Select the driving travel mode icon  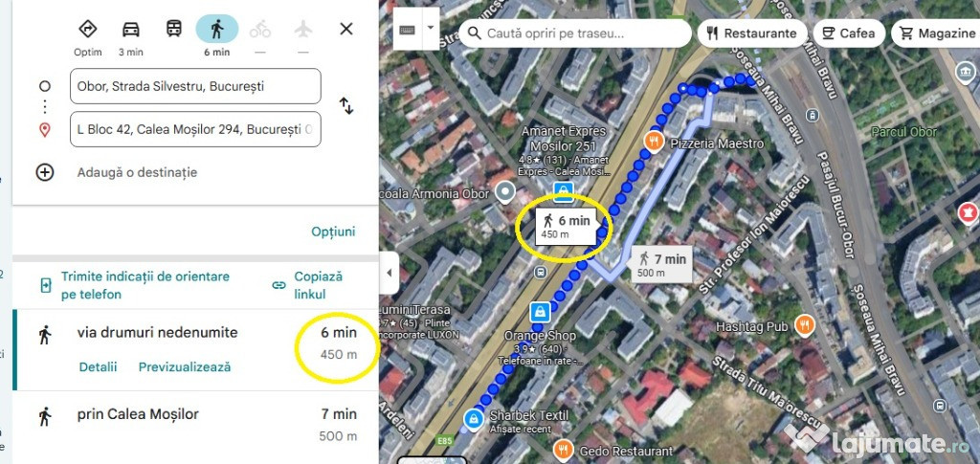(x=130, y=30)
